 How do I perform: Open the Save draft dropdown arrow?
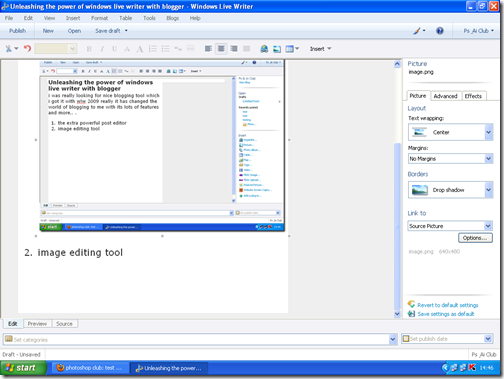(x=126, y=31)
